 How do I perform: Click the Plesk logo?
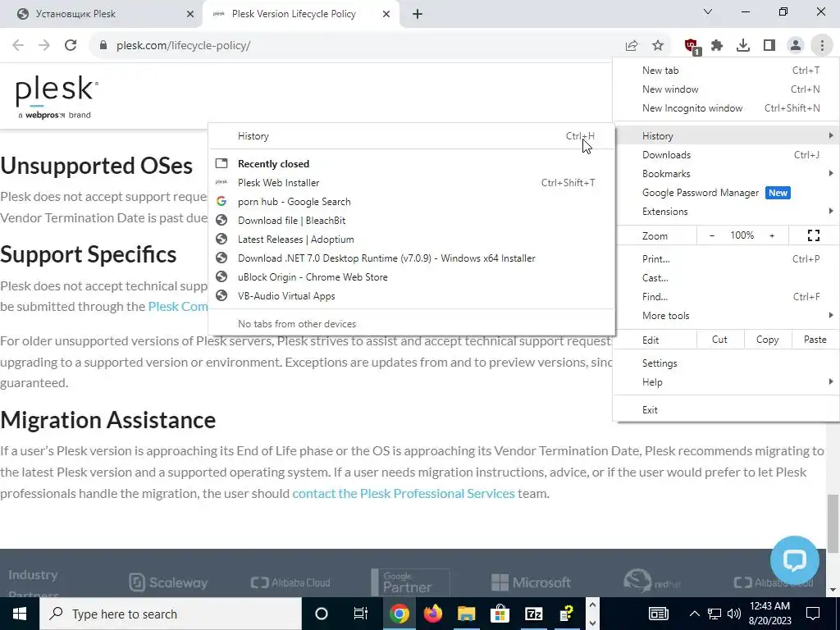pos(57,97)
